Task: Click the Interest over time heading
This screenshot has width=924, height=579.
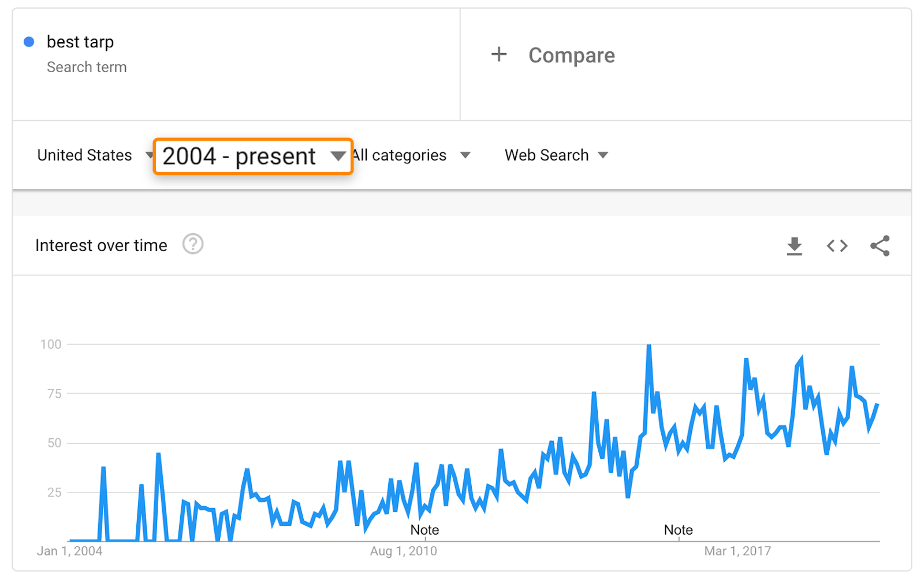Action: pos(101,245)
